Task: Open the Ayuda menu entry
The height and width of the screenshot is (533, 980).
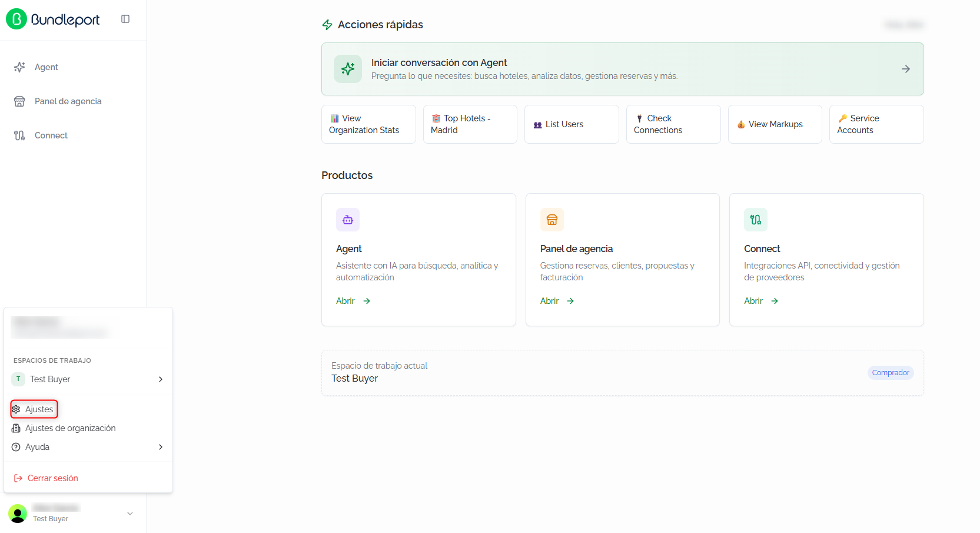Action: pos(88,447)
